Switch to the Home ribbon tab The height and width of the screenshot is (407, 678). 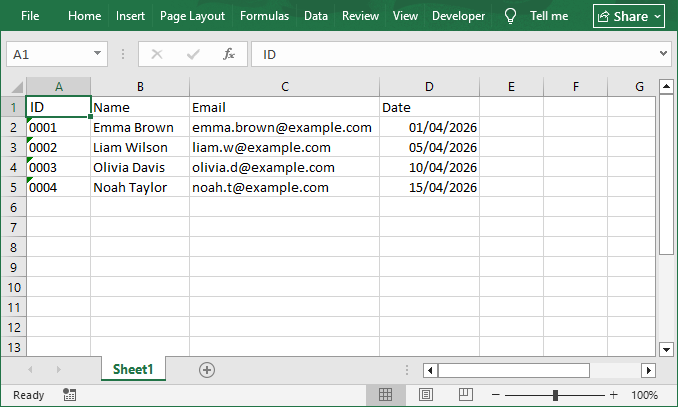tap(84, 16)
